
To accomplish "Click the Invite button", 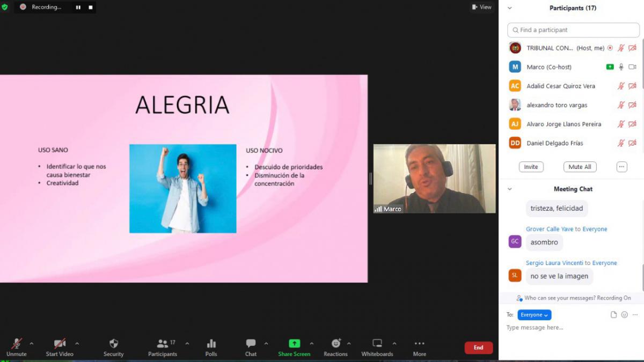I will 531,167.
